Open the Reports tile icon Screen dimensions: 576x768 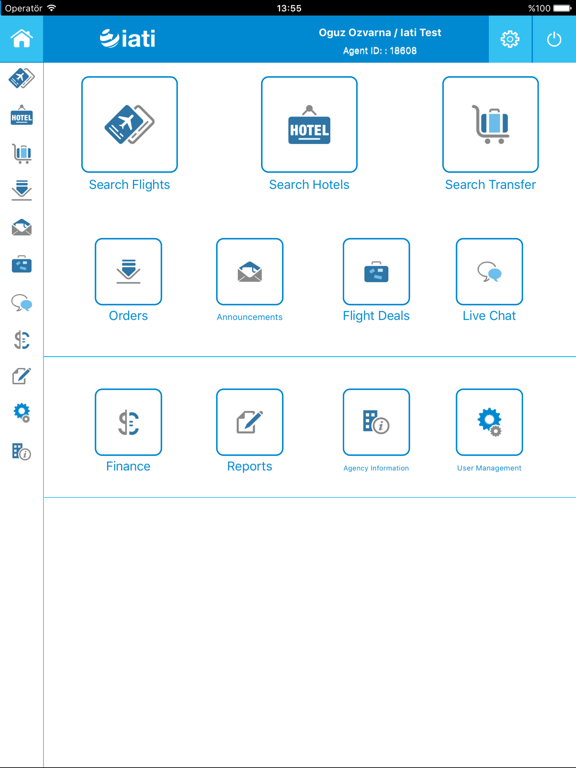[x=250, y=422]
